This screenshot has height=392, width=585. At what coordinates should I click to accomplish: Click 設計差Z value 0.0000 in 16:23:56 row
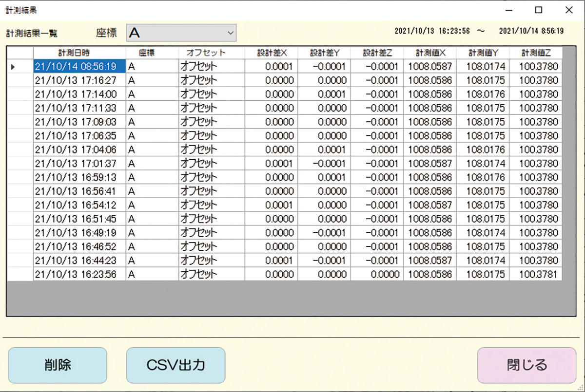(377, 274)
